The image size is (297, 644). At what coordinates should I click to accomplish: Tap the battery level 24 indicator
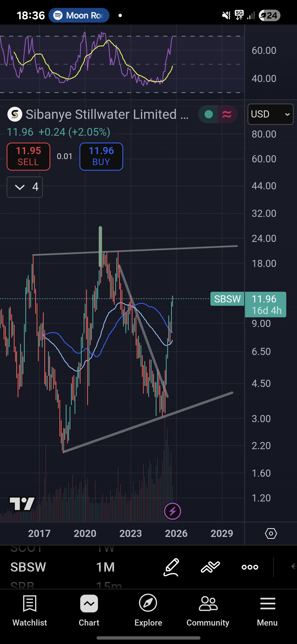[270, 15]
